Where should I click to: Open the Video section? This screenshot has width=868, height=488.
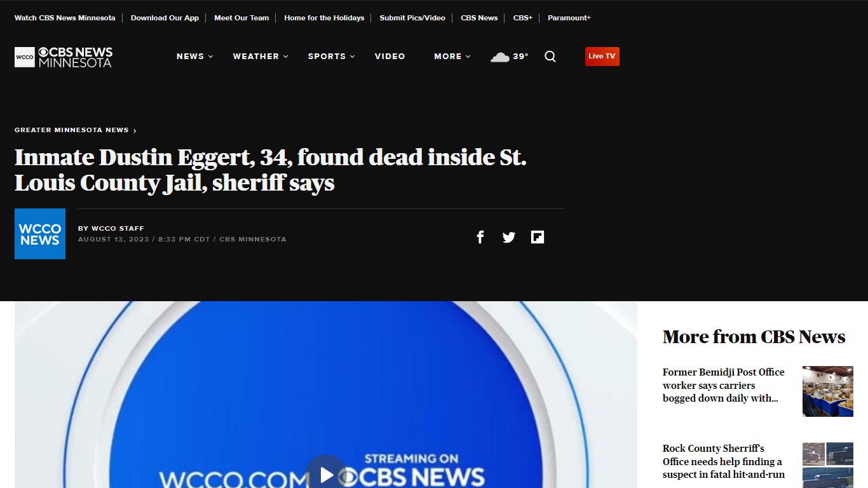[x=390, y=57]
